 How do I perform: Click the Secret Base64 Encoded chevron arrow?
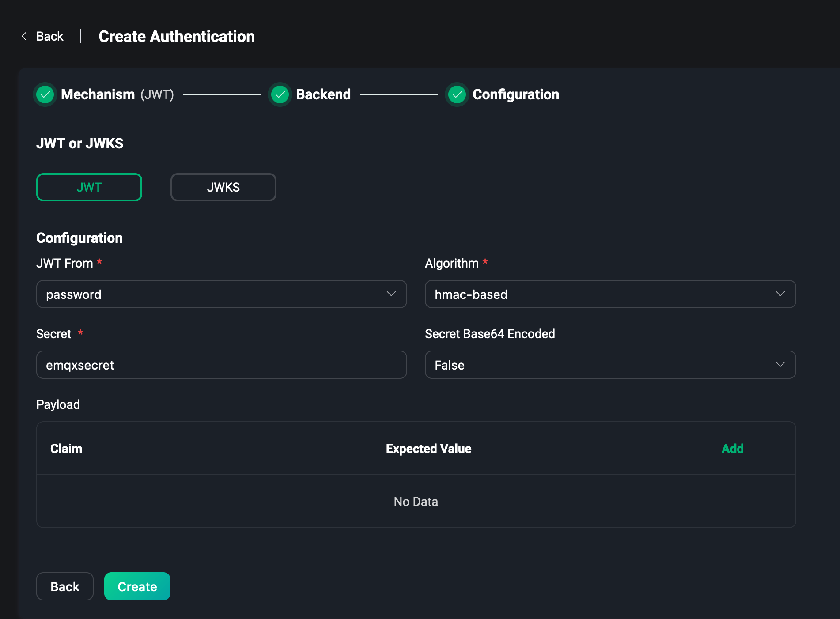pyautogui.click(x=780, y=365)
